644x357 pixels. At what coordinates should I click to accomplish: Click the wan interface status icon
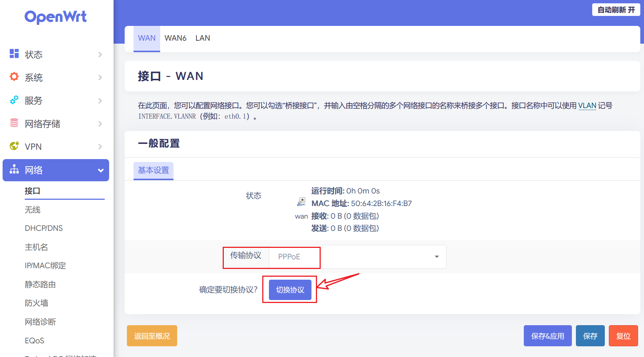click(x=301, y=202)
